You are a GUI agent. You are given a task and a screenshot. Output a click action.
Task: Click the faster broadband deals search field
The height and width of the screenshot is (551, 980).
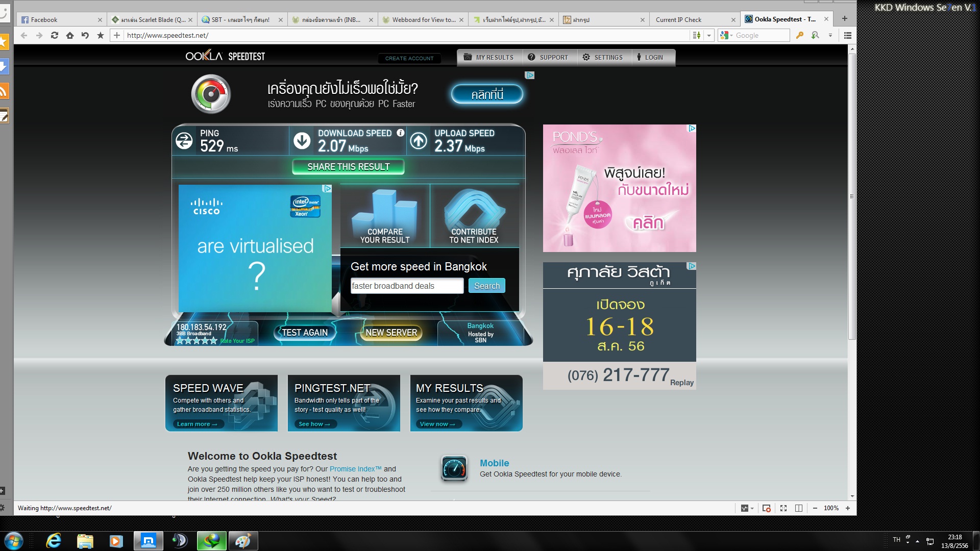407,286
